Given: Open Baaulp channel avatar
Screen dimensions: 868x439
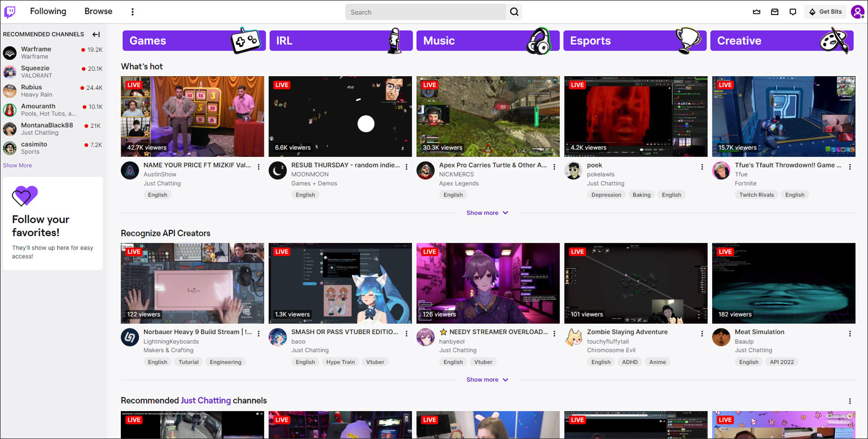Looking at the screenshot, I should (x=721, y=338).
